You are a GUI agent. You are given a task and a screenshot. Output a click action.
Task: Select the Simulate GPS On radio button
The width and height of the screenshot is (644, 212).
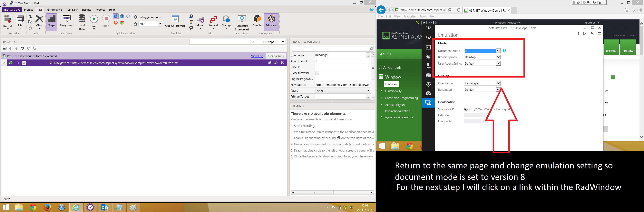click(x=475, y=110)
